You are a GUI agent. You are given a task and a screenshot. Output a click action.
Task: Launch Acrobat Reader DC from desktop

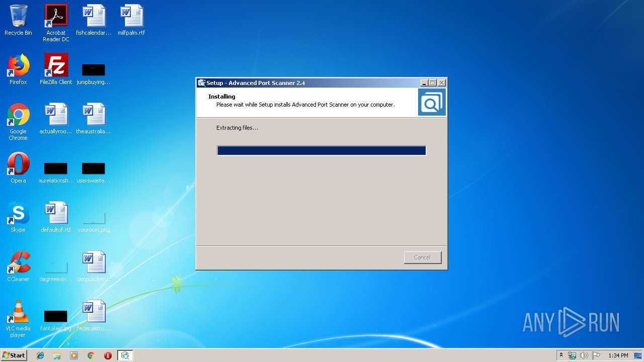tap(56, 23)
